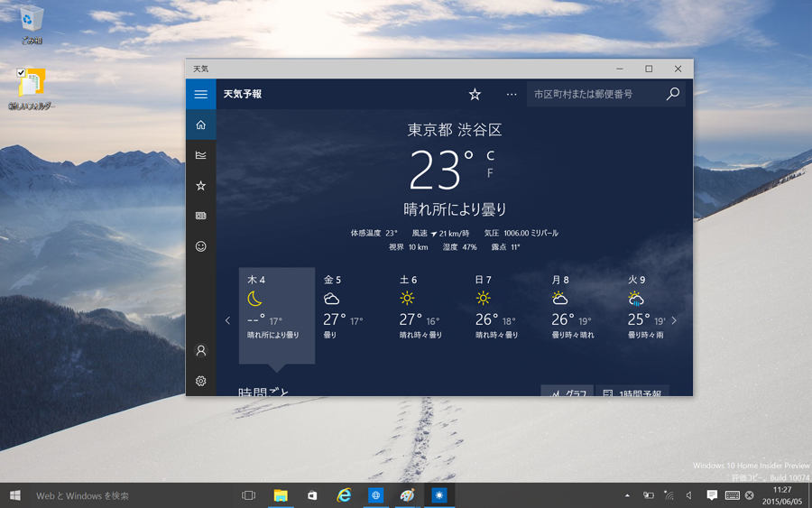Open the Windows Start button
Screen dimensions: 812x508
[15, 495]
